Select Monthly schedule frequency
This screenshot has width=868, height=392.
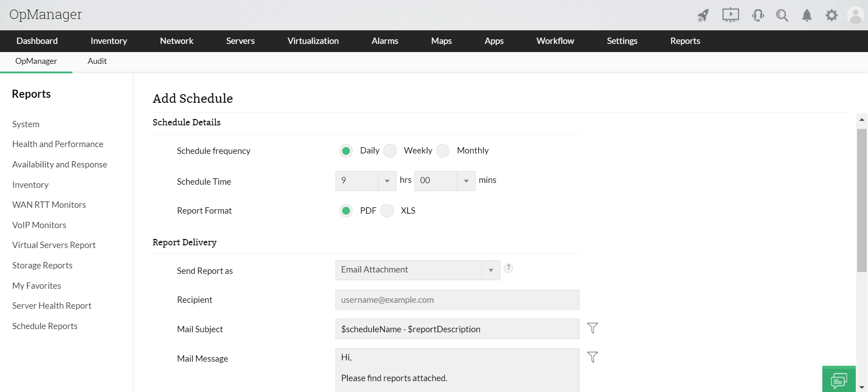(443, 151)
